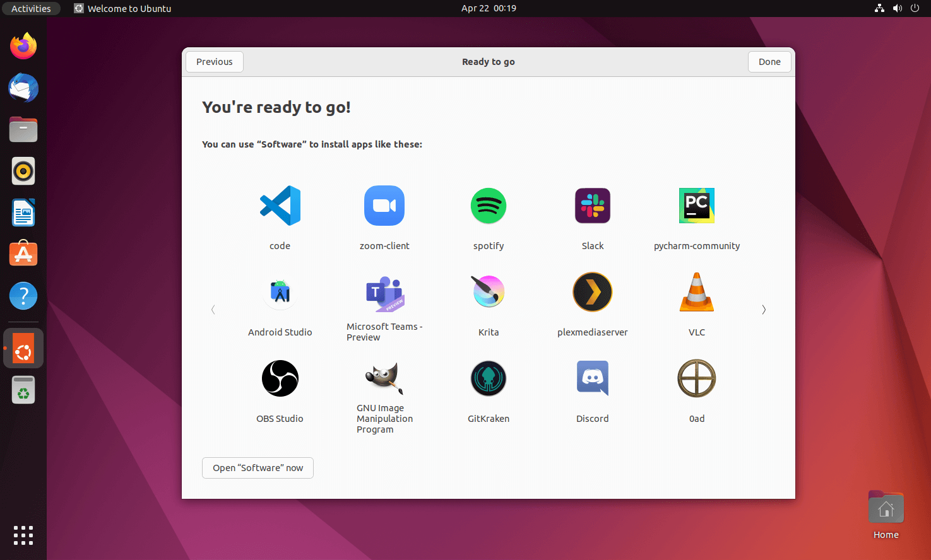Image resolution: width=931 pixels, height=560 pixels.
Task: Show next page of apps arrow
Action: click(764, 310)
